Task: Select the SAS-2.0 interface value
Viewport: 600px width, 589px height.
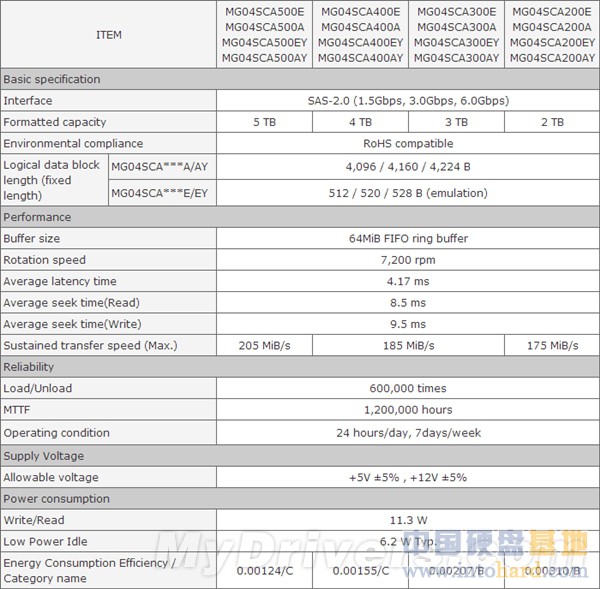Action: click(408, 101)
